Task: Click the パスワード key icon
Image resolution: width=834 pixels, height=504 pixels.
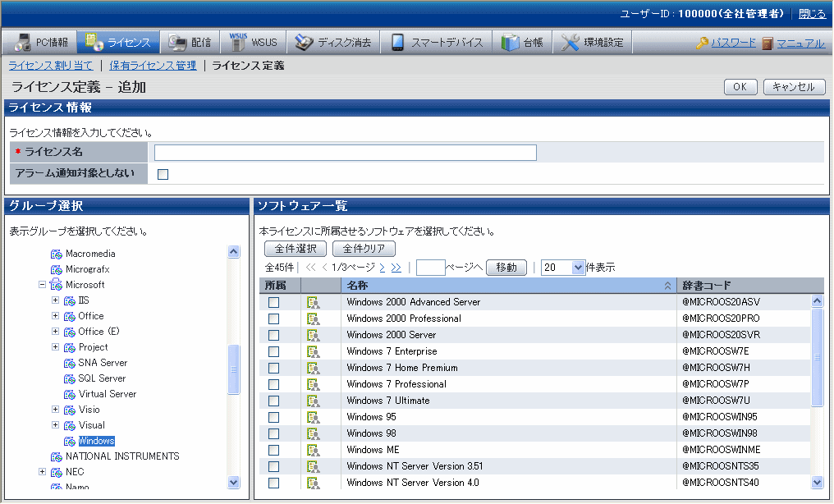Action: [702, 43]
